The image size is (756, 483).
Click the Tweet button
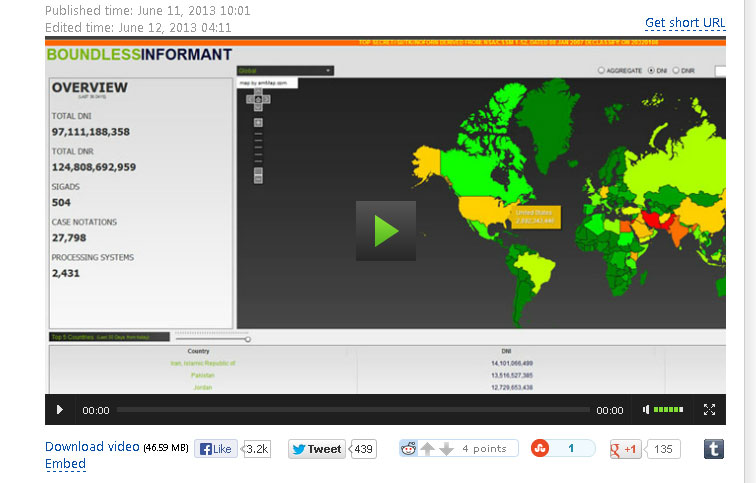click(316, 449)
